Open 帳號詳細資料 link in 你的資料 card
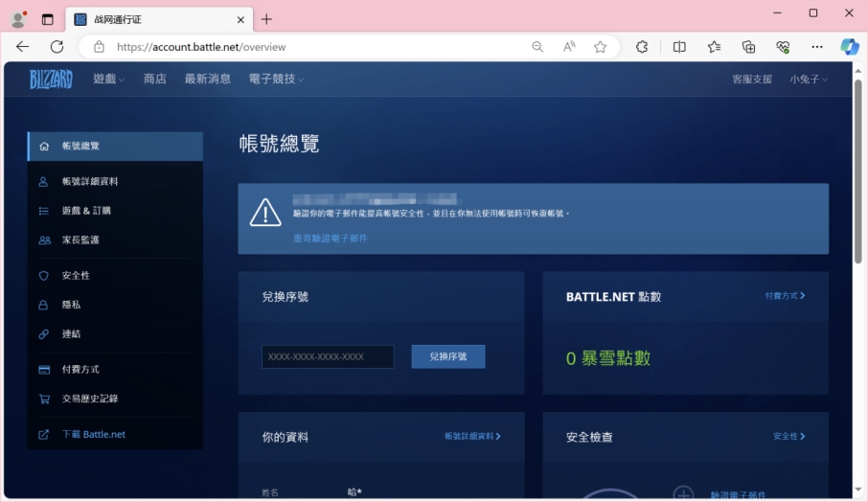Viewport: 868px width, 502px height. pyautogui.click(x=472, y=437)
